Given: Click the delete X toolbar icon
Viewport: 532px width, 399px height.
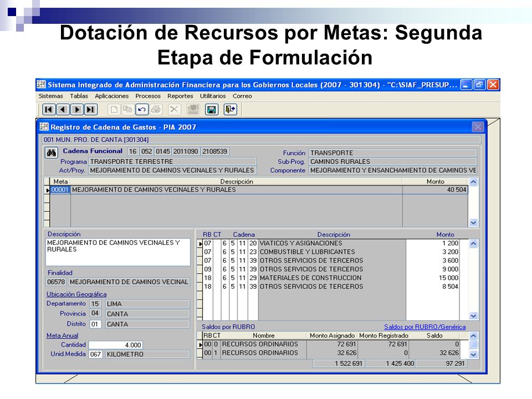Looking at the screenshot, I should (x=173, y=110).
